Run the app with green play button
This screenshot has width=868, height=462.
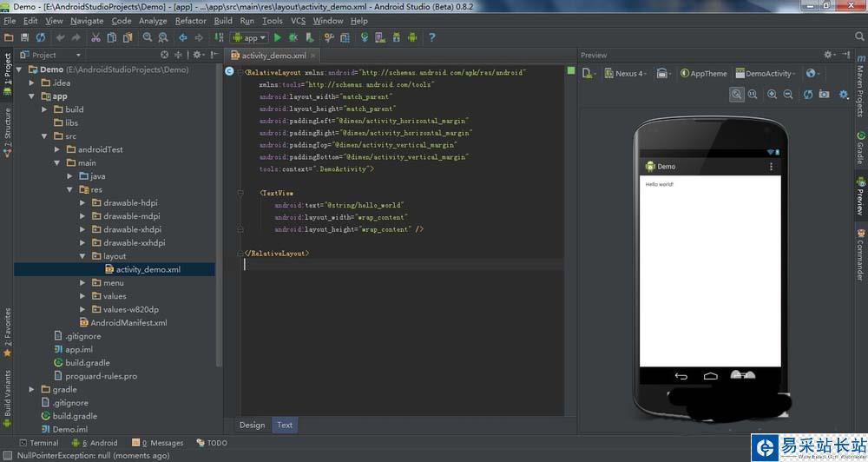click(x=278, y=37)
